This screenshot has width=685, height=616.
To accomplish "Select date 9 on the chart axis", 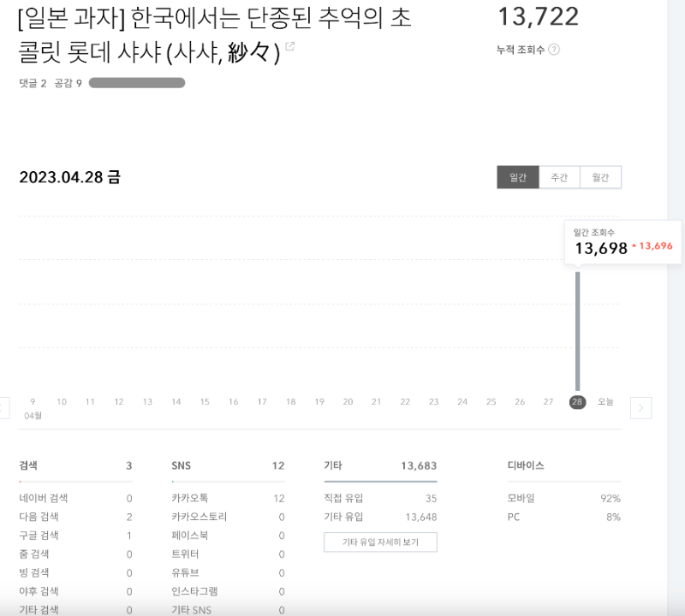I will [33, 401].
